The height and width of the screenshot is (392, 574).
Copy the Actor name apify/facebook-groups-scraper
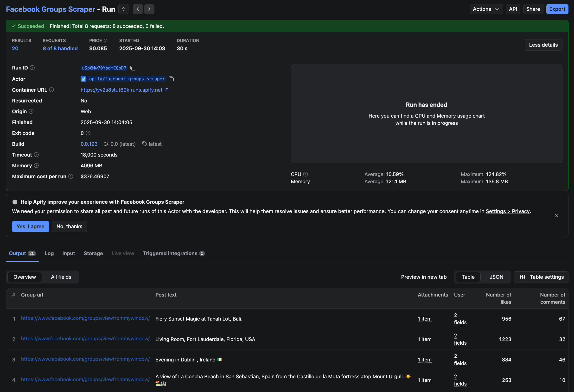point(171,79)
